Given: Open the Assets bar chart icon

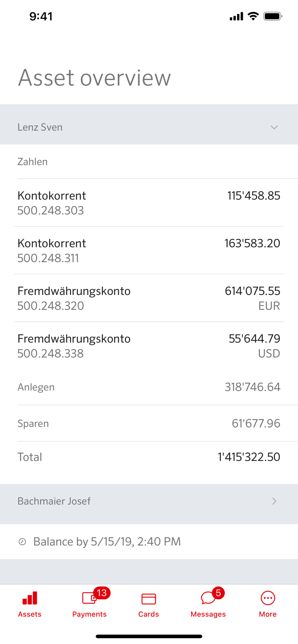Looking at the screenshot, I should pyautogui.click(x=30, y=598).
